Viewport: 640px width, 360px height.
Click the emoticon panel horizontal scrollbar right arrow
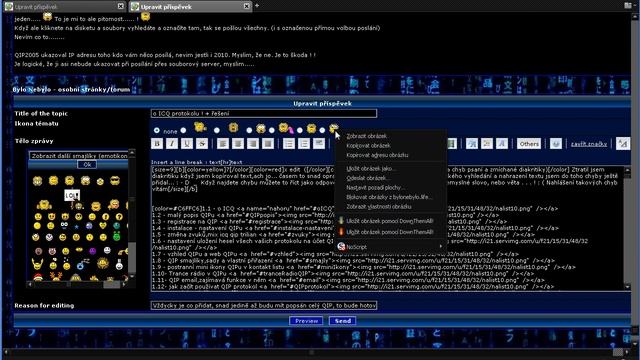click(124, 284)
